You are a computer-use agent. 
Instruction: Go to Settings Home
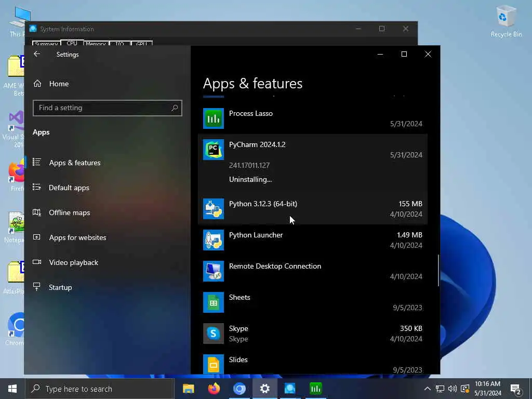coord(59,84)
